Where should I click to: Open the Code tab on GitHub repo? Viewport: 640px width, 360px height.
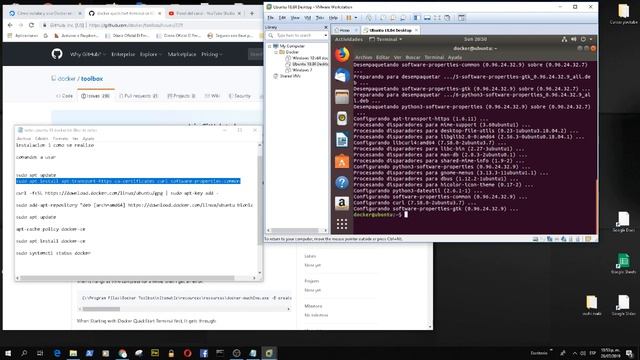[64, 96]
